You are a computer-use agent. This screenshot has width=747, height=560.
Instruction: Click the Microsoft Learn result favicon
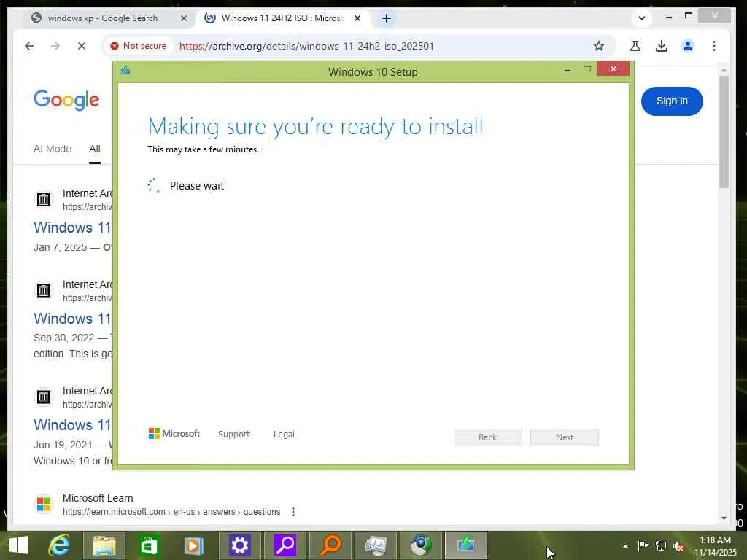[x=44, y=504]
